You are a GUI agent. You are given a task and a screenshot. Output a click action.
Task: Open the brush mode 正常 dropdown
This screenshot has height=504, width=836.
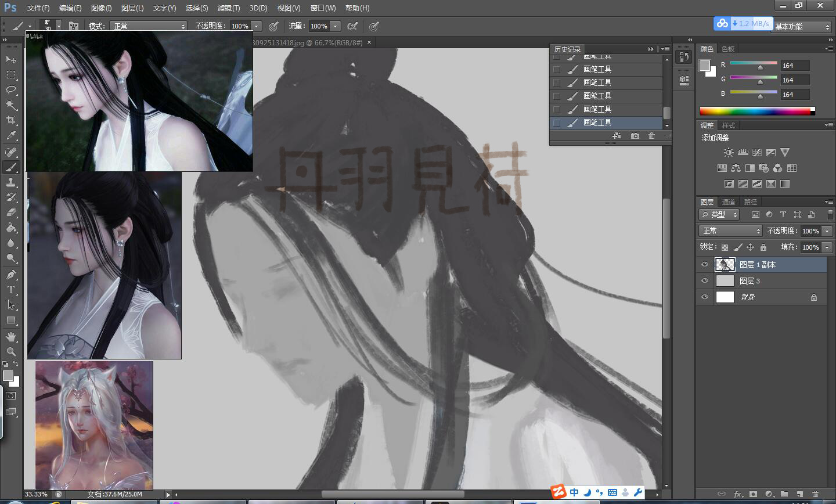(149, 26)
